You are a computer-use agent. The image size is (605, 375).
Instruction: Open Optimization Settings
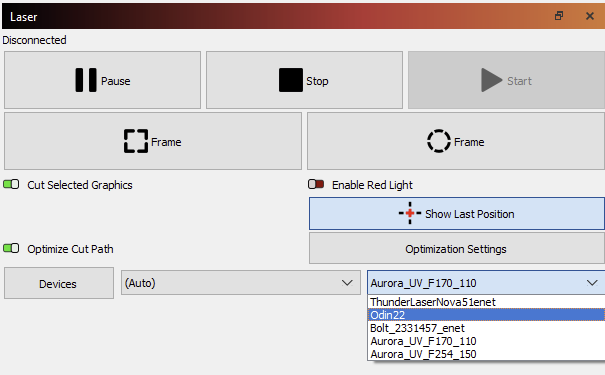[456, 248]
